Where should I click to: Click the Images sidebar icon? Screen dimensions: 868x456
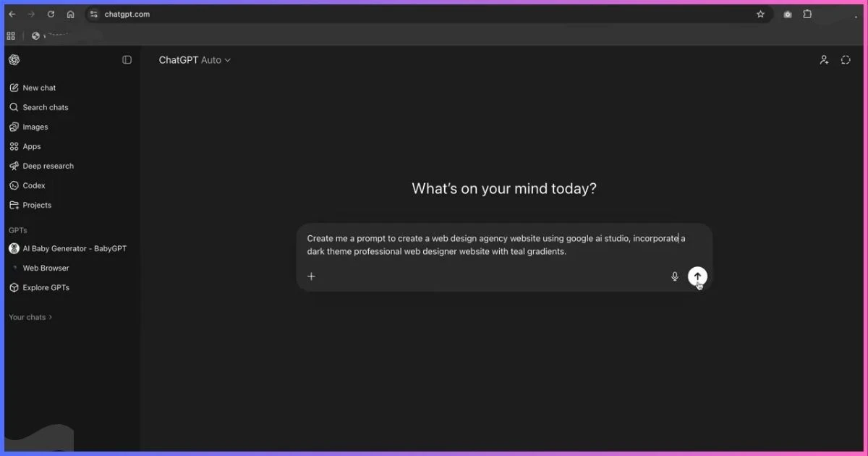pos(14,127)
